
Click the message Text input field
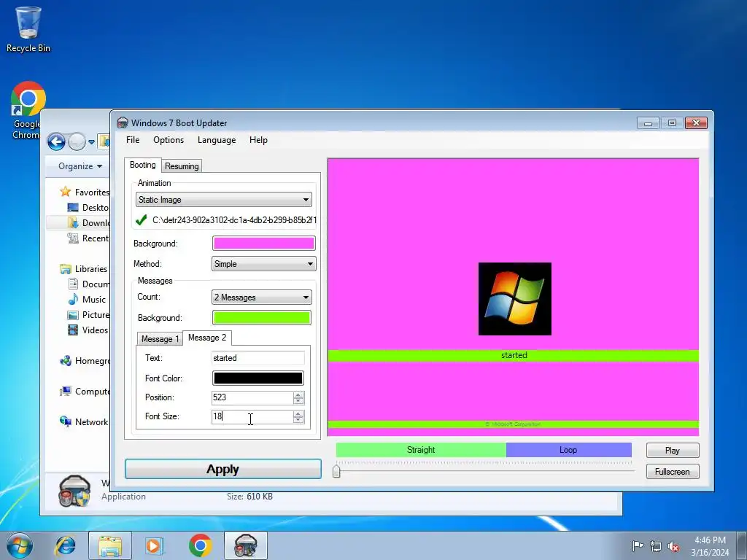click(x=258, y=358)
